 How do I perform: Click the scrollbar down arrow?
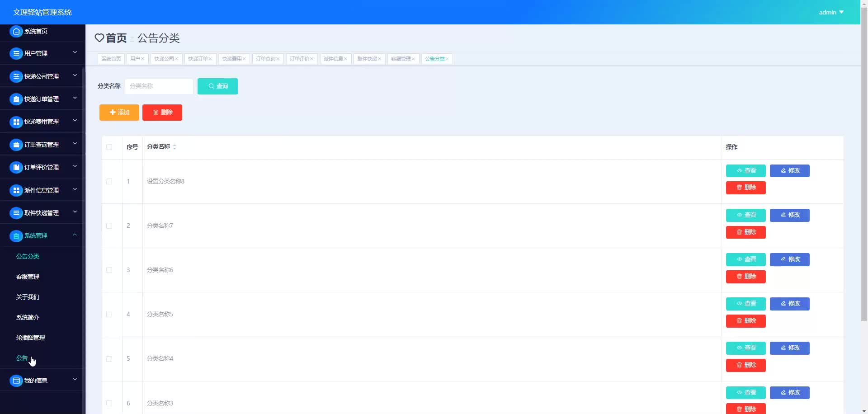pos(864,410)
